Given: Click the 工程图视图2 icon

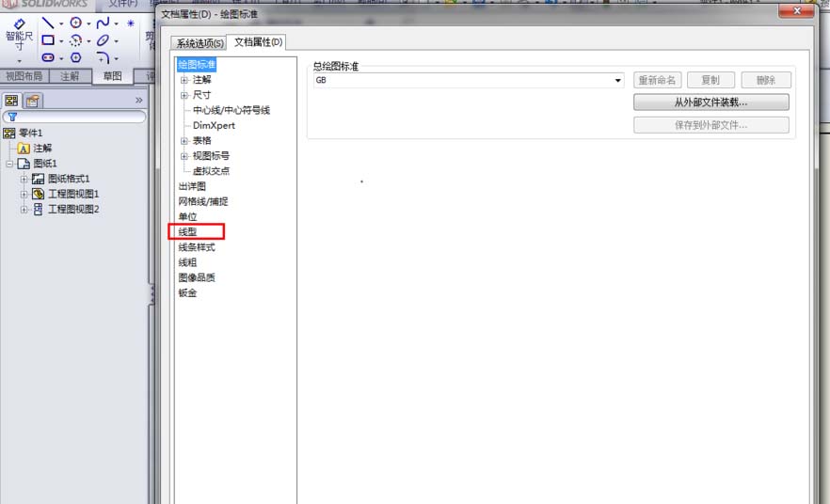Looking at the screenshot, I should (x=38, y=210).
